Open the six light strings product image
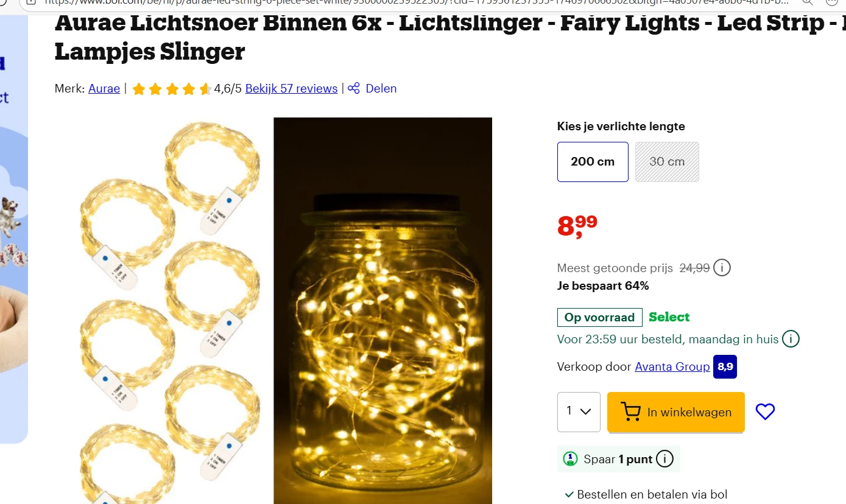 point(171,310)
